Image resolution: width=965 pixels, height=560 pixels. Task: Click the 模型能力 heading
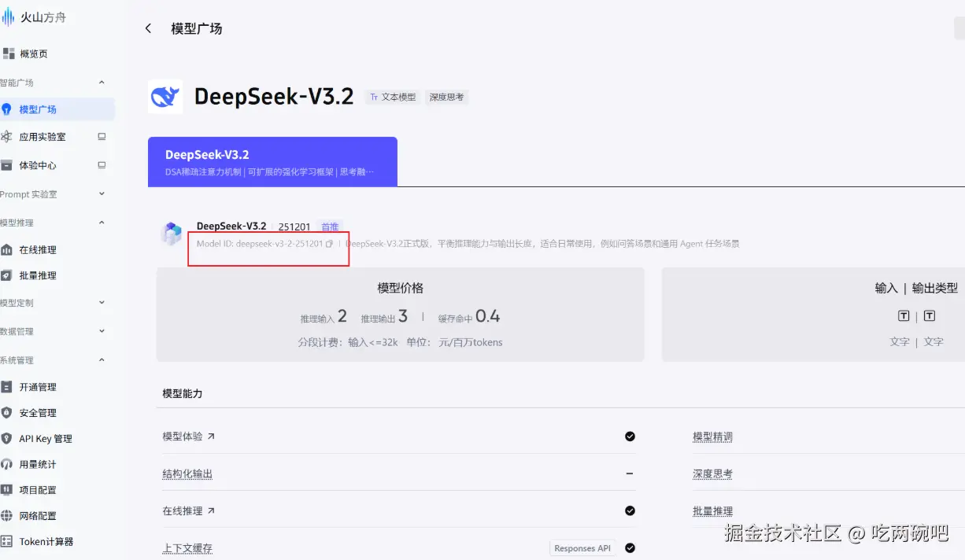(183, 392)
